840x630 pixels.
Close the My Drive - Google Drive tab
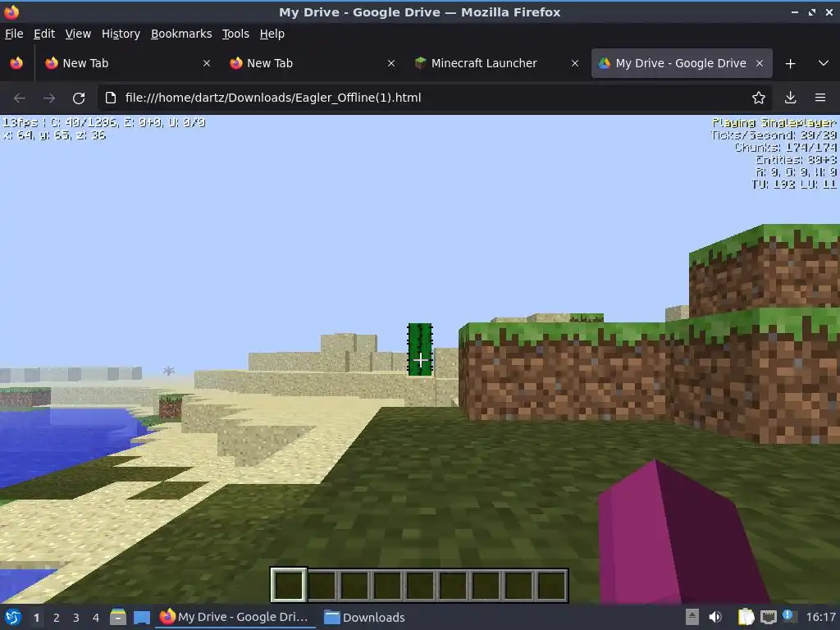pos(760,63)
